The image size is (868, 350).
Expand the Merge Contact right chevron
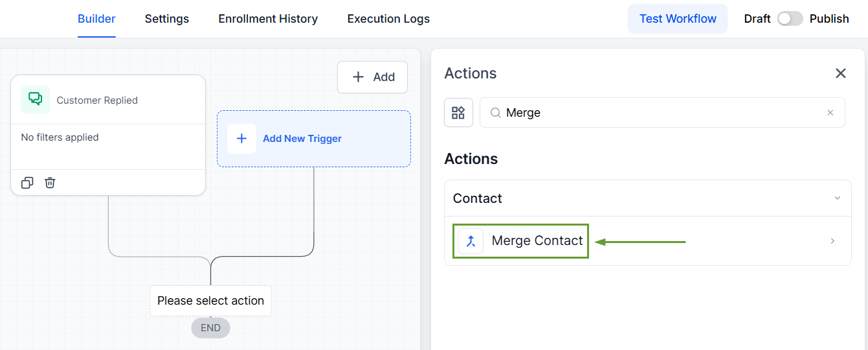[832, 241]
